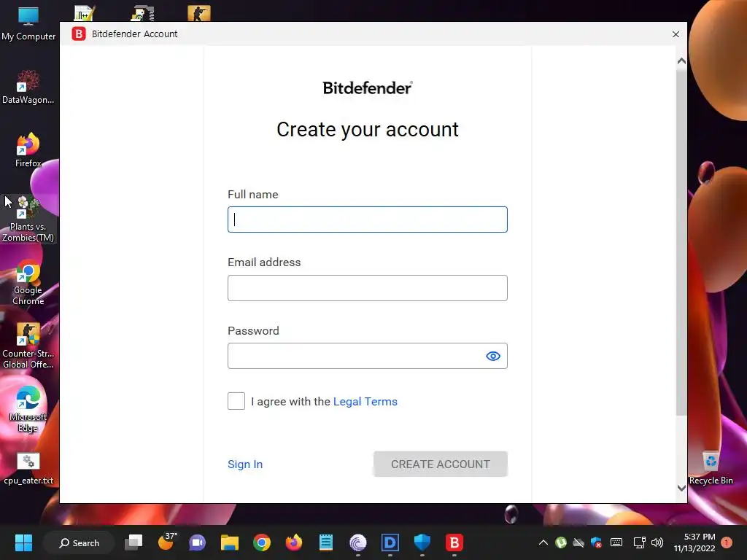Viewport: 747px width, 560px height.
Task: Select Firefox desktop shortcut
Action: [28, 150]
